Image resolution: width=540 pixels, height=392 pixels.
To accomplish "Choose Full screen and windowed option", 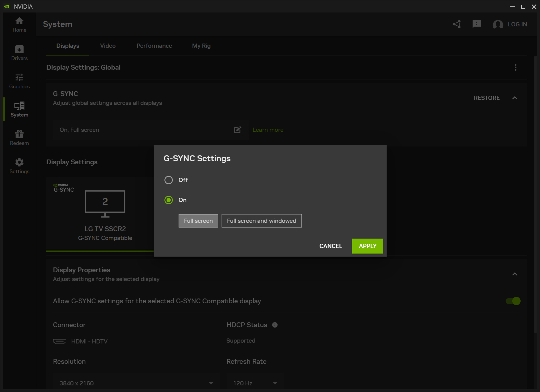I will coord(261,221).
